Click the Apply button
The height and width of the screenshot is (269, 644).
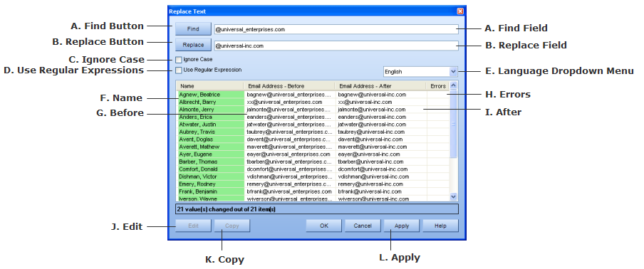[x=401, y=226]
